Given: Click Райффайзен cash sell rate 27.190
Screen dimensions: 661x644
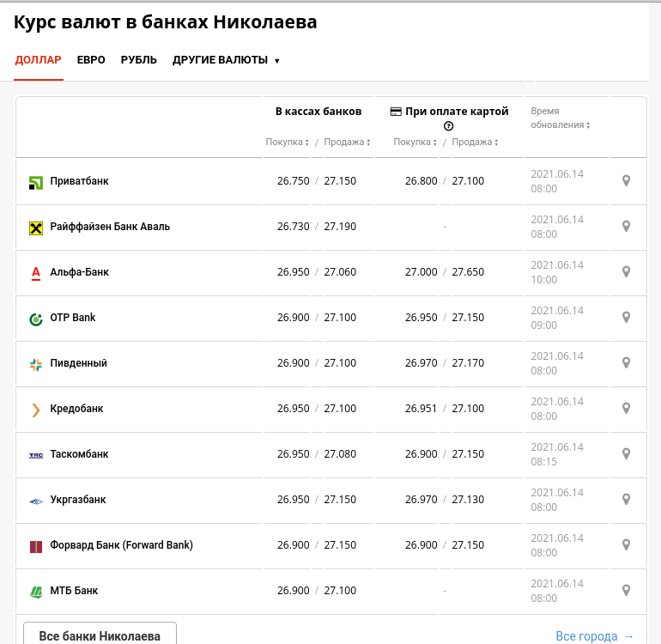Looking at the screenshot, I should pyautogui.click(x=340, y=227).
